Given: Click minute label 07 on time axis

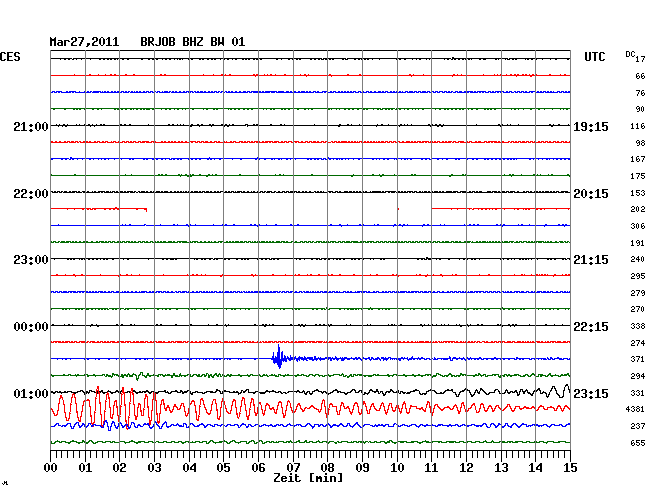Looking at the screenshot, I should [293, 468].
